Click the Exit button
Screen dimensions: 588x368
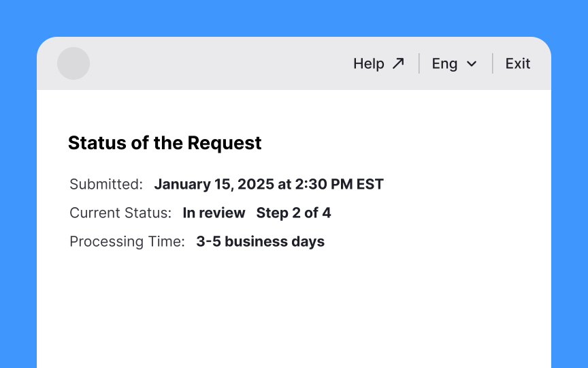[x=517, y=63]
